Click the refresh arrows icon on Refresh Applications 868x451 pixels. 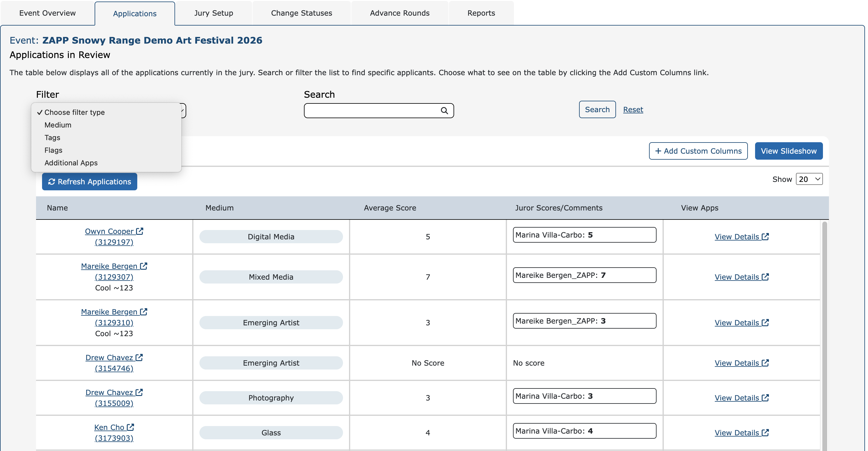(52, 182)
